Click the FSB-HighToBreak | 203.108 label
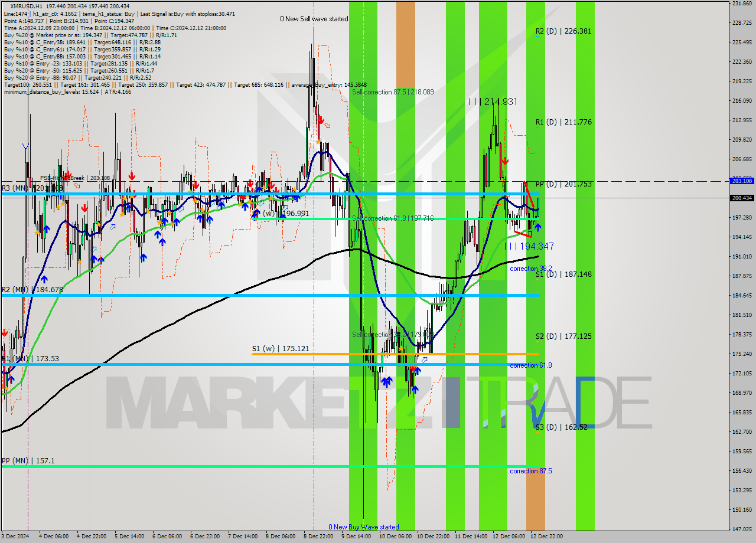 pyautogui.click(x=75, y=178)
